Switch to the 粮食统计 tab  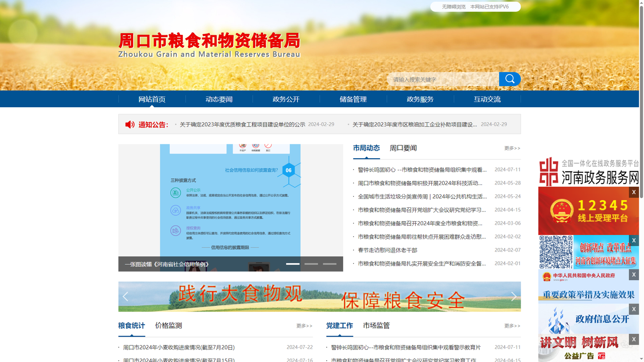pos(131,325)
